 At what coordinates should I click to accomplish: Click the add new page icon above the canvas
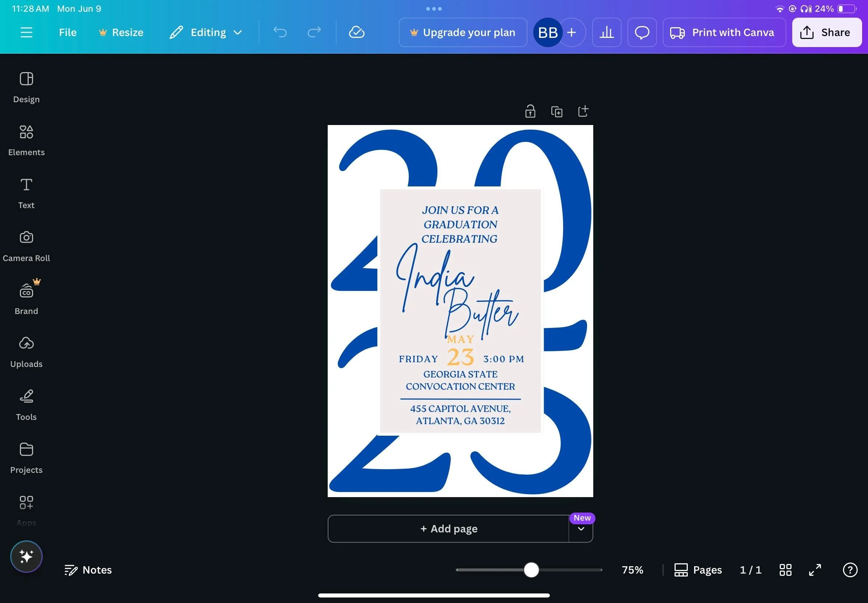click(x=583, y=111)
